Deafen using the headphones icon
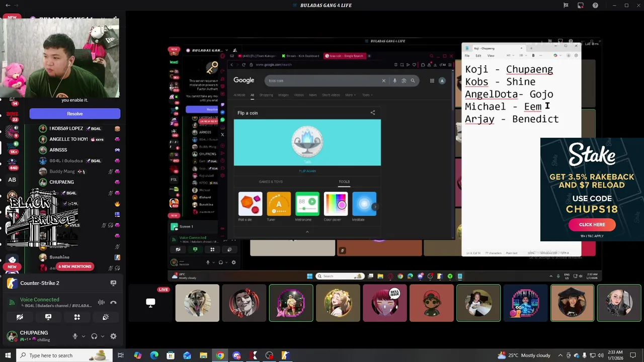The height and width of the screenshot is (362, 644). pyautogui.click(x=94, y=336)
